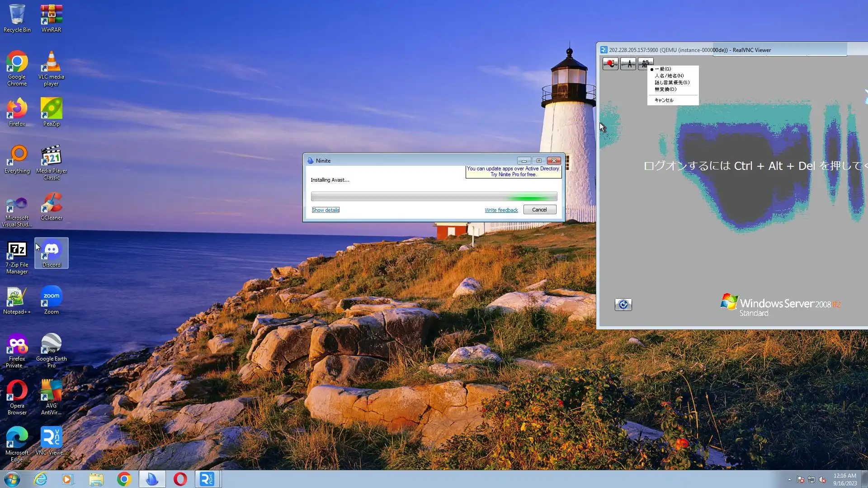Screen dimensions: 868x488
Task: Click RealVNC Viewer taskbar button
Action: click(207, 479)
